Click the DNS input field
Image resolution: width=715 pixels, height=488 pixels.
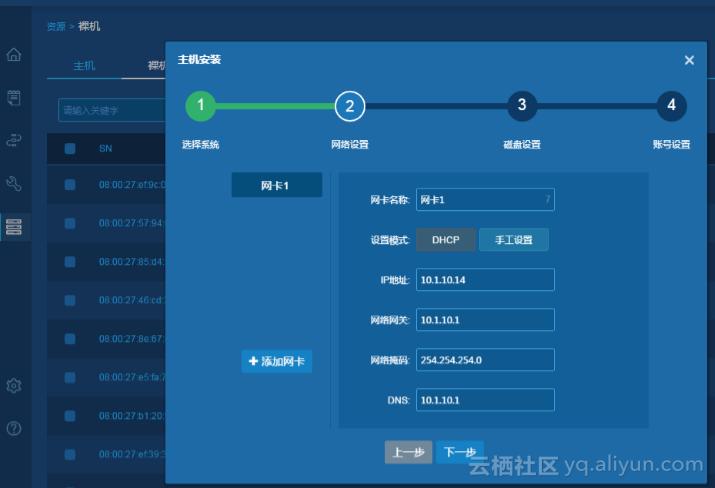485,400
